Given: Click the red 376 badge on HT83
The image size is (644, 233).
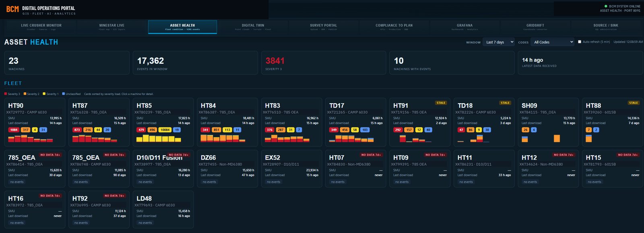Looking at the screenshot, I should click(x=270, y=130).
